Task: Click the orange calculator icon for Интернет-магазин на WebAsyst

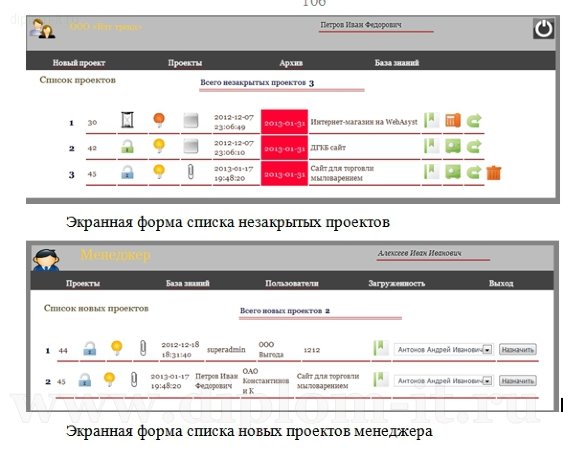Action: click(x=453, y=121)
